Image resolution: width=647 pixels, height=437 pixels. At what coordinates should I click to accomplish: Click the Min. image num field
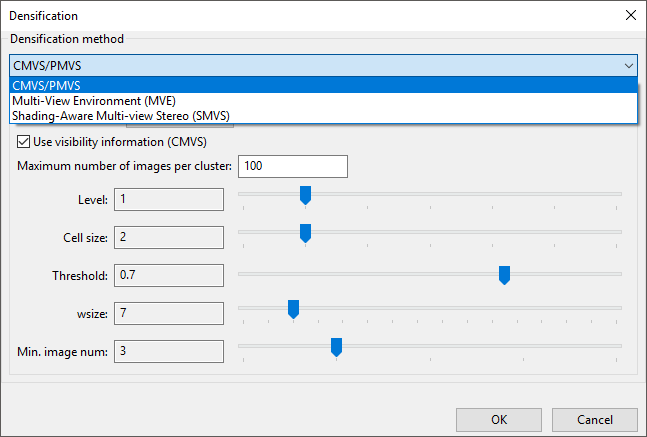168,351
